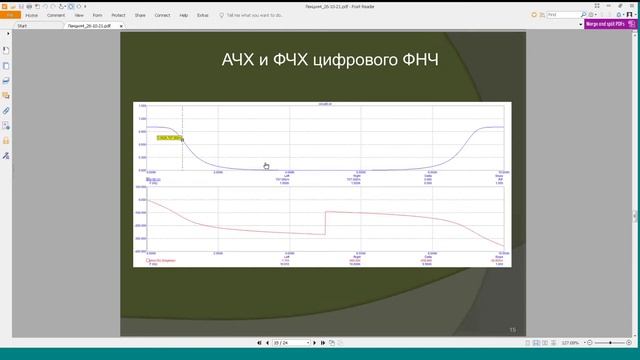Screen dimensions: 640x360
Task: Click the slide title 'АЧХ и ФЧХ цифрового ФНЧ'
Action: [x=330, y=60]
